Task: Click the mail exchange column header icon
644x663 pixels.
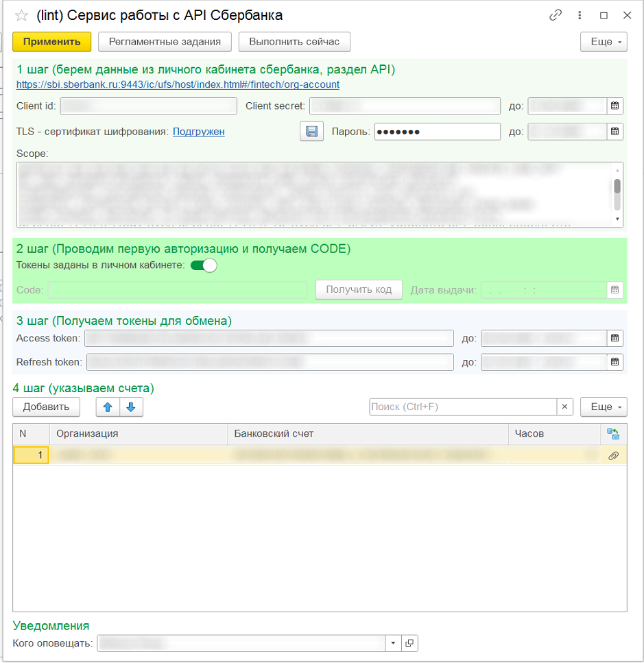Action: [613, 434]
